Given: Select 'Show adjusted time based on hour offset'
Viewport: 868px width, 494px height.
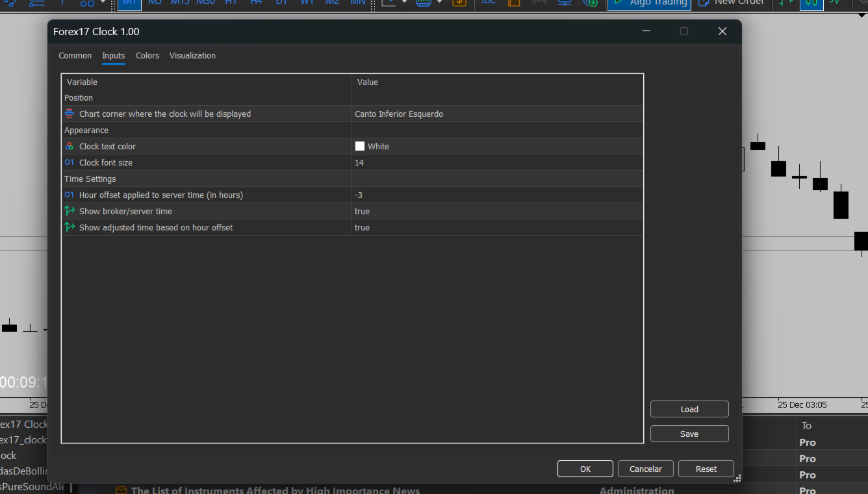Looking at the screenshot, I should (156, 227).
